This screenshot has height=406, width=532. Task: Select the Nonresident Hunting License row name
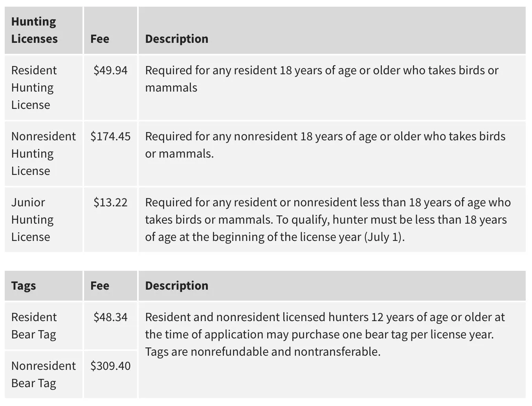[44, 154]
